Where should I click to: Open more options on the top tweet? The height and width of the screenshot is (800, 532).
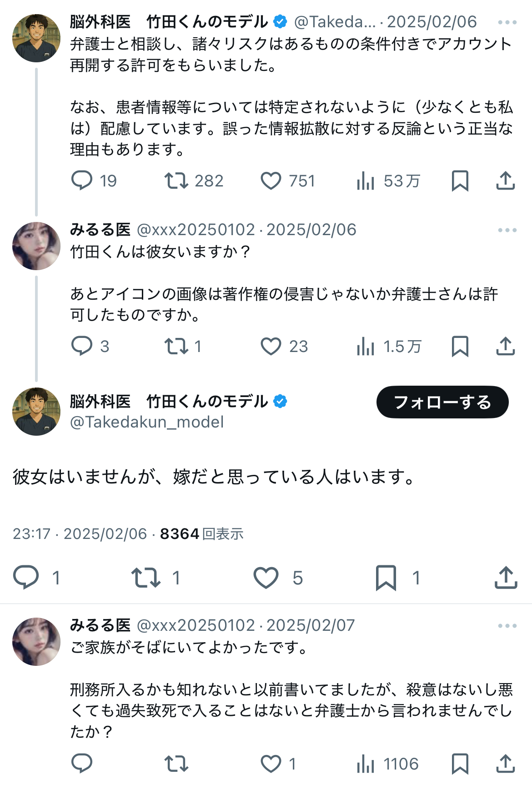point(507,22)
